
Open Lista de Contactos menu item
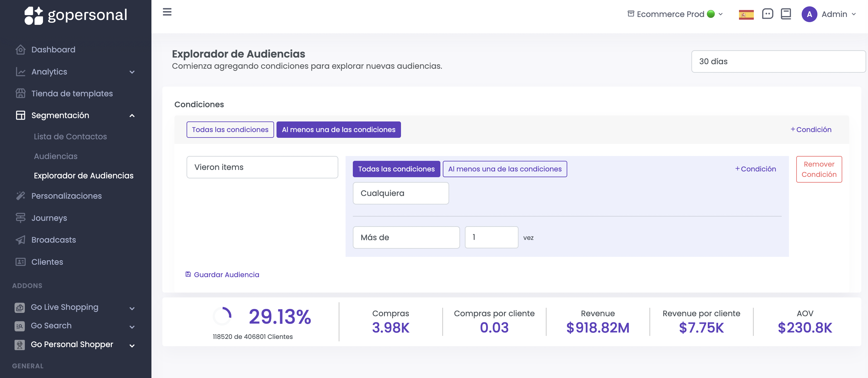70,136
